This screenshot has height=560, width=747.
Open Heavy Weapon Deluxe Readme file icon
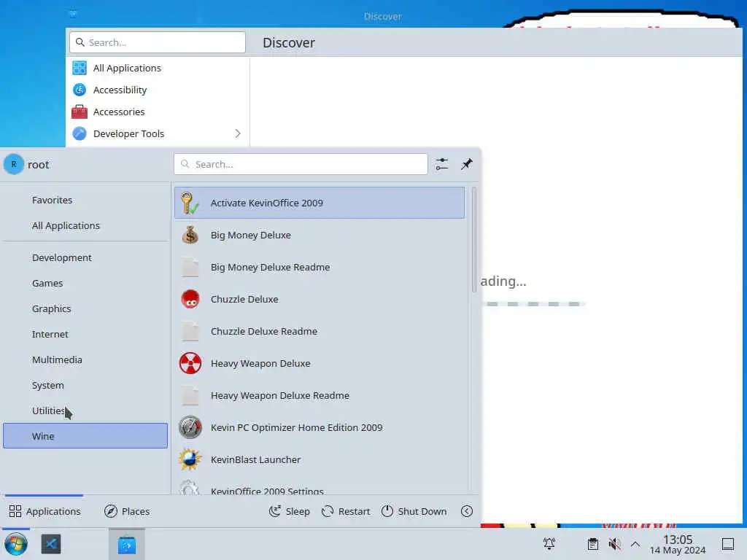pyautogui.click(x=190, y=395)
